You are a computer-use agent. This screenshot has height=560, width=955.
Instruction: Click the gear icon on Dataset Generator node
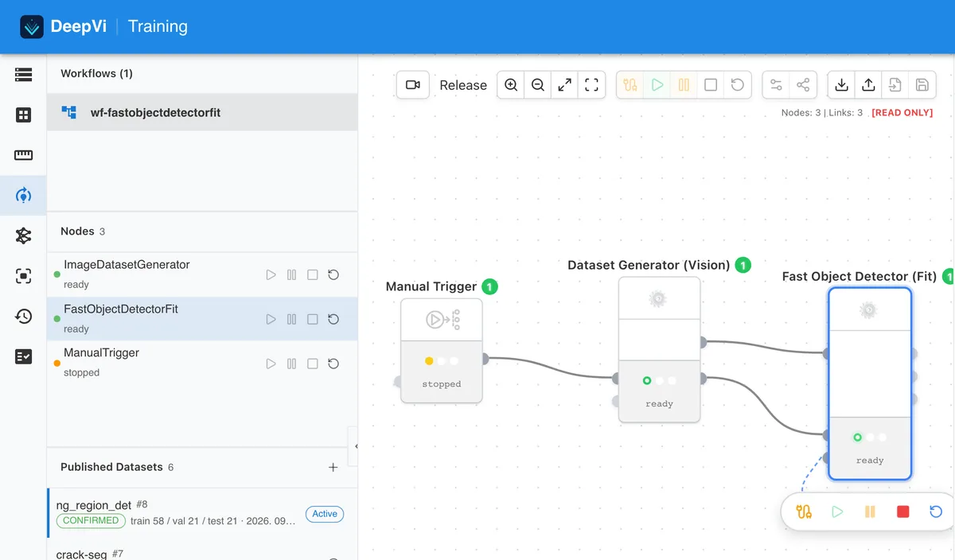coord(657,299)
